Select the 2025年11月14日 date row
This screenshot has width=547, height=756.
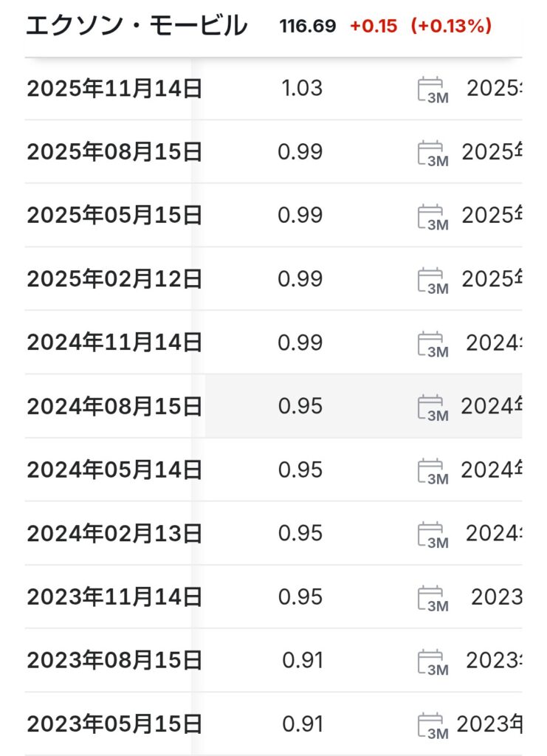coord(114,89)
